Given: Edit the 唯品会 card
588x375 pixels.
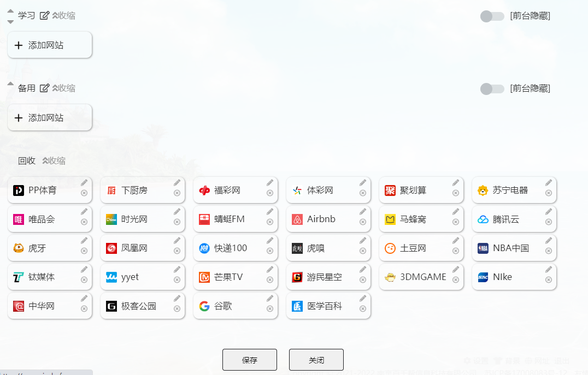Looking at the screenshot, I should pyautogui.click(x=84, y=212).
